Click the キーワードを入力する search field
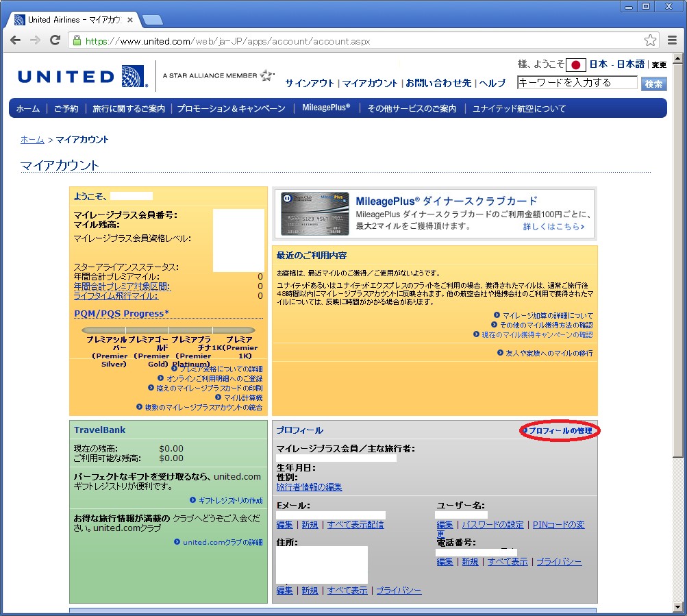Image resolution: width=687 pixels, height=616 pixels. [x=577, y=82]
